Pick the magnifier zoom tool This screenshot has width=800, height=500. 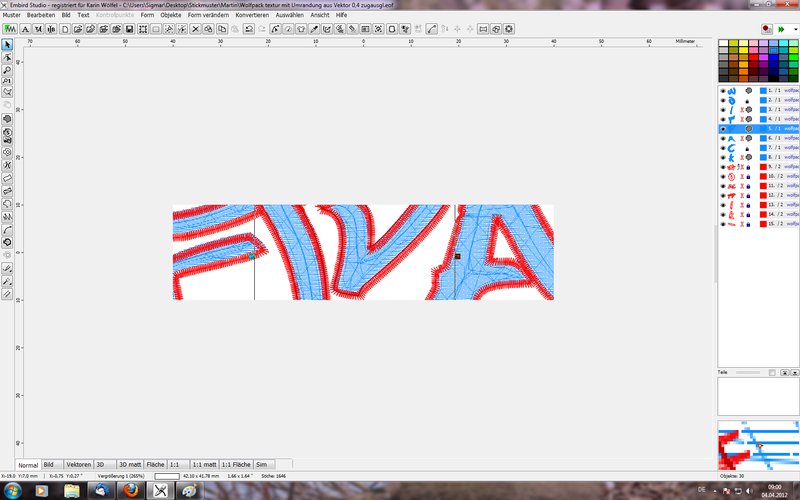pos(7,69)
